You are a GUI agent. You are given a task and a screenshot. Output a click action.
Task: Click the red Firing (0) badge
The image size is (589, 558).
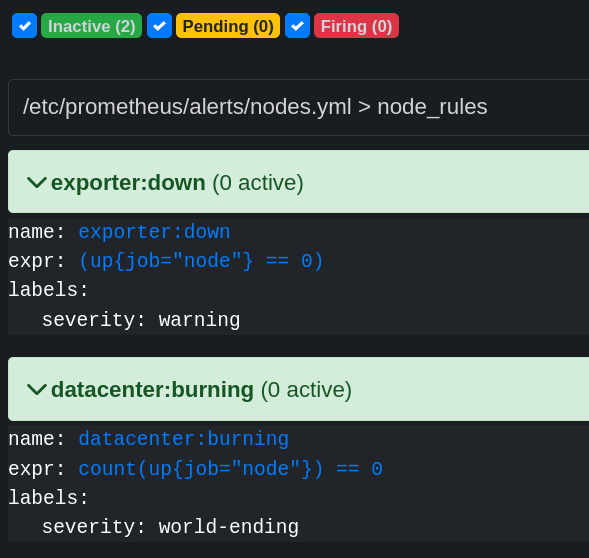pos(356,26)
